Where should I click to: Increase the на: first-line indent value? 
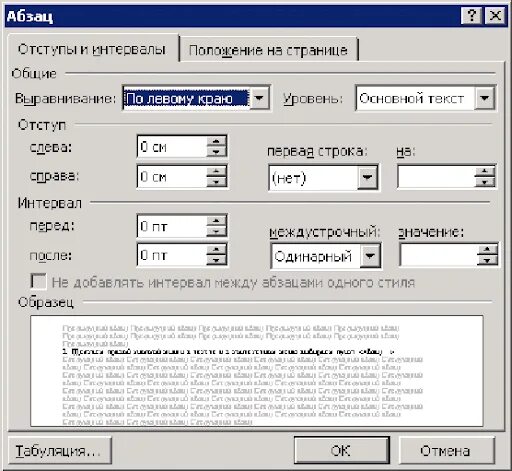pyautogui.click(x=485, y=171)
